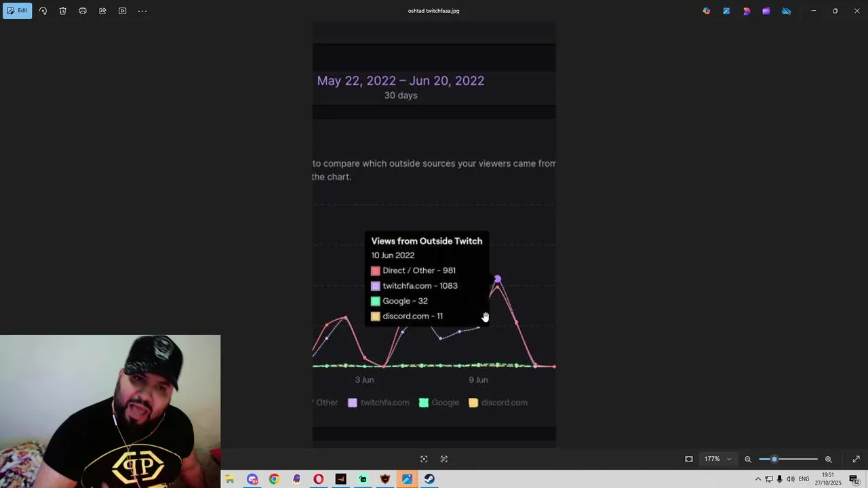Screen dimensions: 868x488
Task: Zoom in with the plus magnifier icon
Action: click(828, 459)
